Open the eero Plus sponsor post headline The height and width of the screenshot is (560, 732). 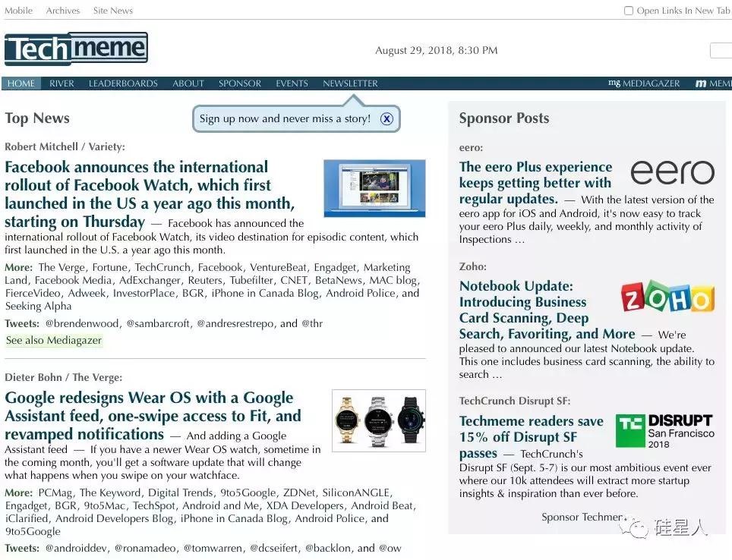coord(535,182)
